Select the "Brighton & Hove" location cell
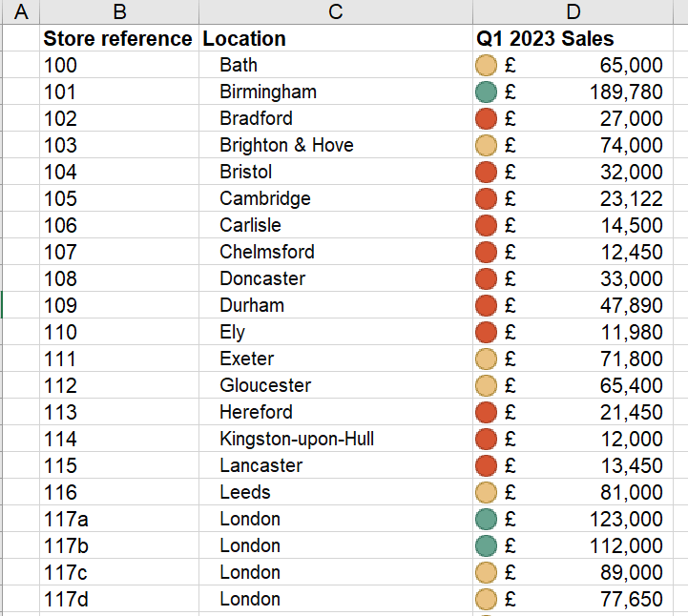 (x=286, y=146)
